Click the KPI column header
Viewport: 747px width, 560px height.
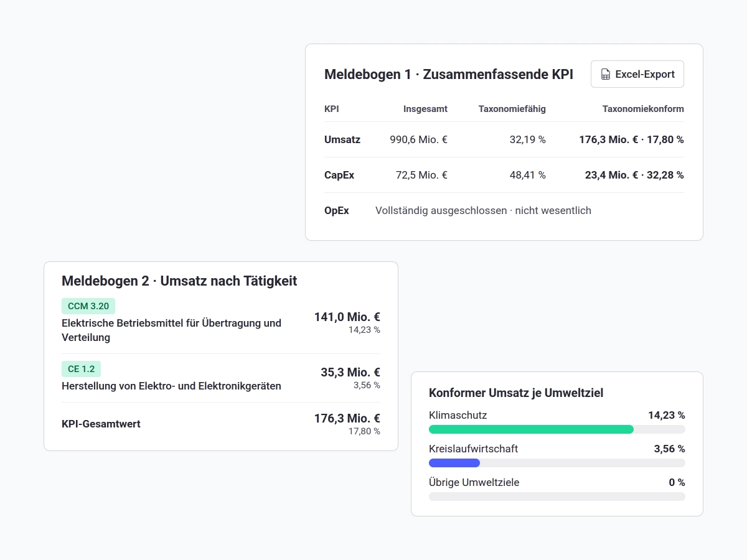pos(332,109)
